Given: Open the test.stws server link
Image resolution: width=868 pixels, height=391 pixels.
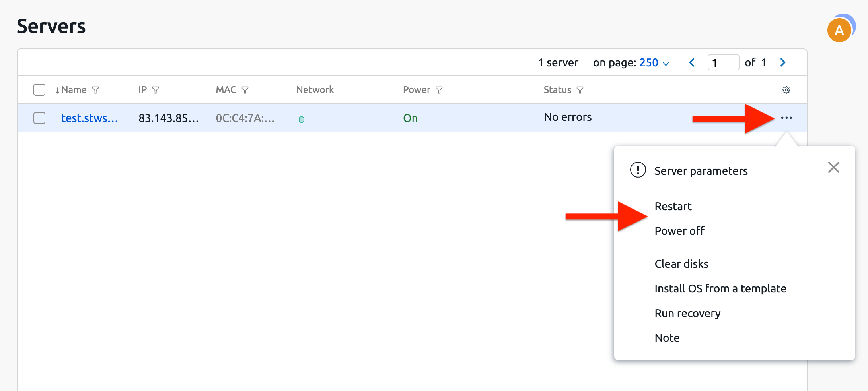Looking at the screenshot, I should 90,118.
